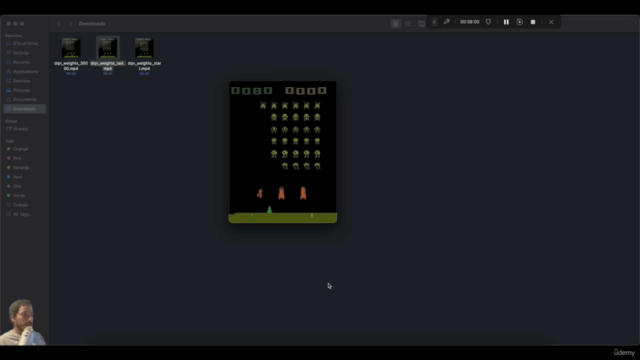Switch Finder to icon view
Image resolution: width=640 pixels, height=360 pixels.
[x=396, y=24]
